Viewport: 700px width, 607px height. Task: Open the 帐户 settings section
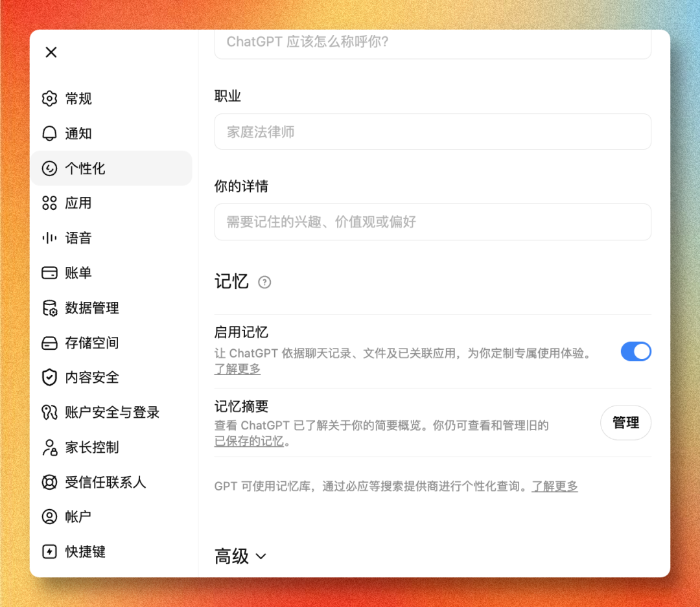click(x=111, y=517)
